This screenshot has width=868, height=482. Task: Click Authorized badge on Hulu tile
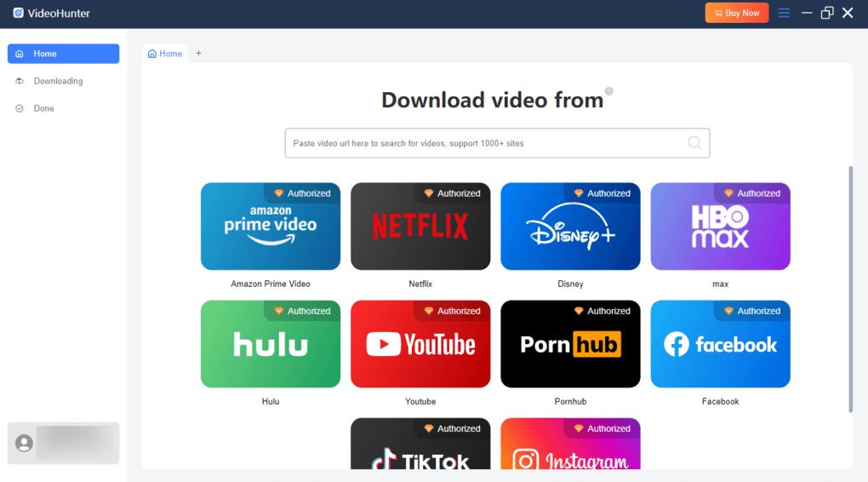pyautogui.click(x=303, y=311)
